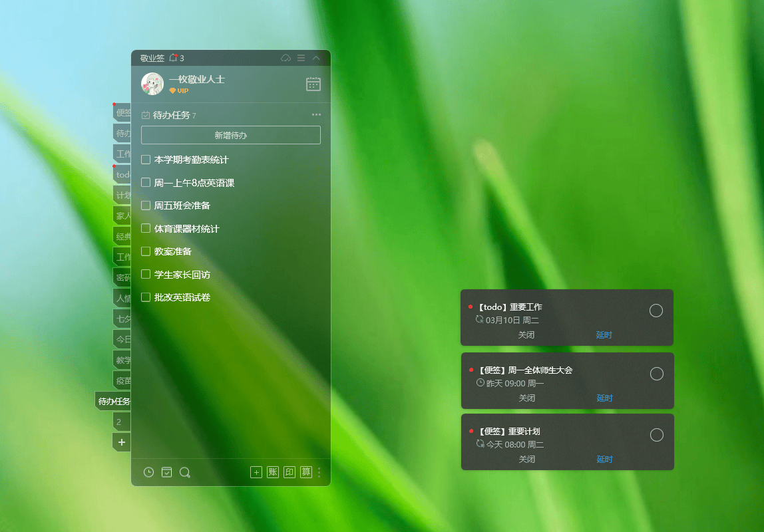Select the highlighted 待办任务 side tab
Viewport: 764px width, 532px height.
coord(113,401)
